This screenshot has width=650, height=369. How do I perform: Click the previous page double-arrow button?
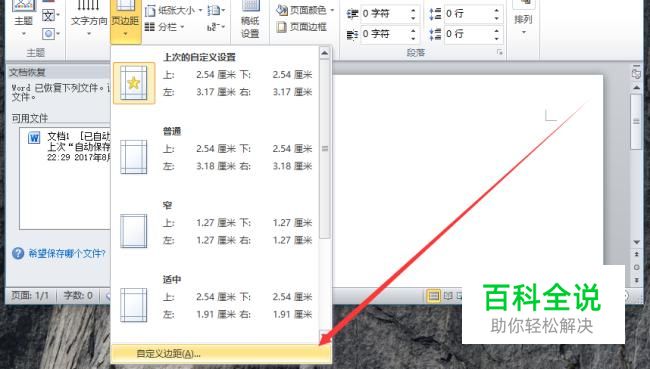[636, 254]
